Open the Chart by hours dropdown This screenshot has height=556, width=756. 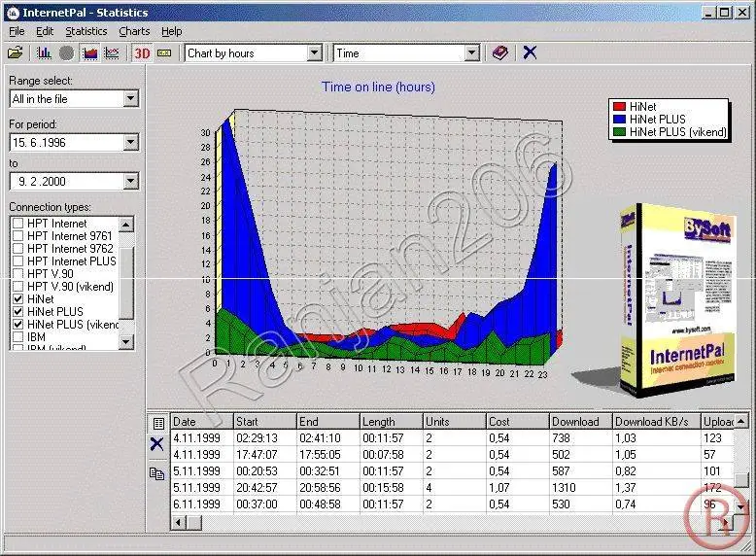coord(315,53)
